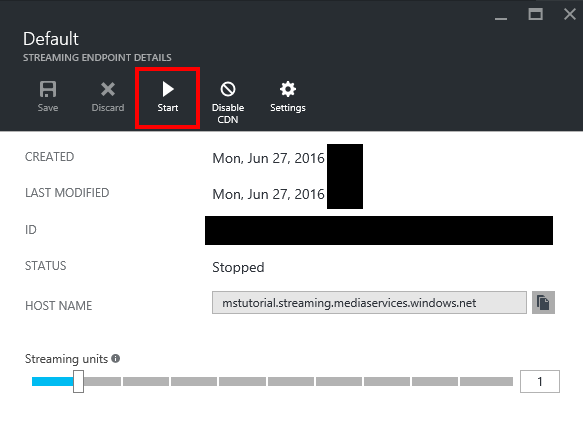Click the middle of the slider track

pyautogui.click(x=273, y=381)
